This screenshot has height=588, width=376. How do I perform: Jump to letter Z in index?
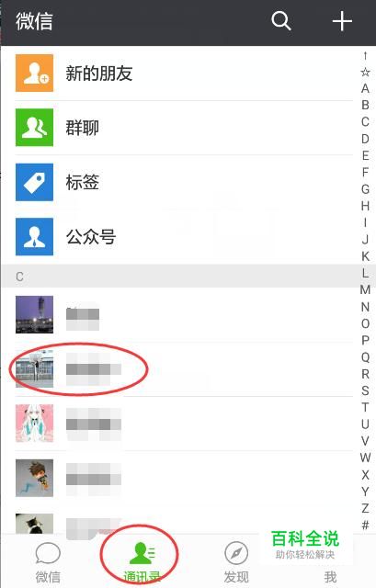[x=365, y=508]
